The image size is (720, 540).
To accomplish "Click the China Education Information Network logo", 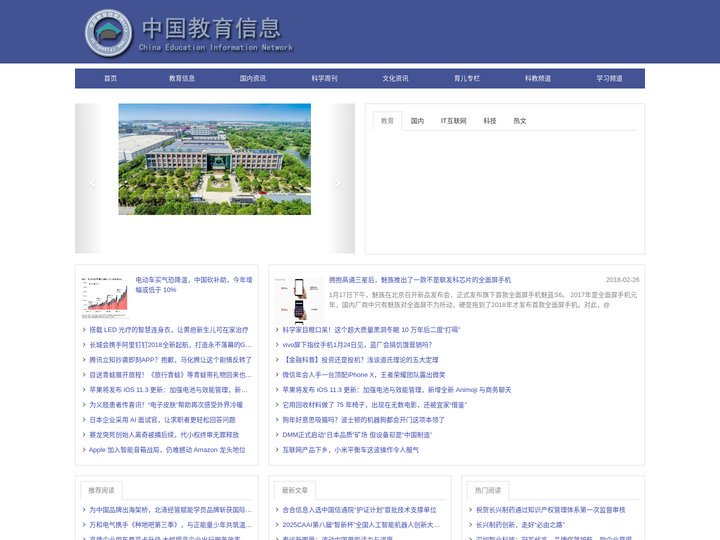I will [x=189, y=34].
